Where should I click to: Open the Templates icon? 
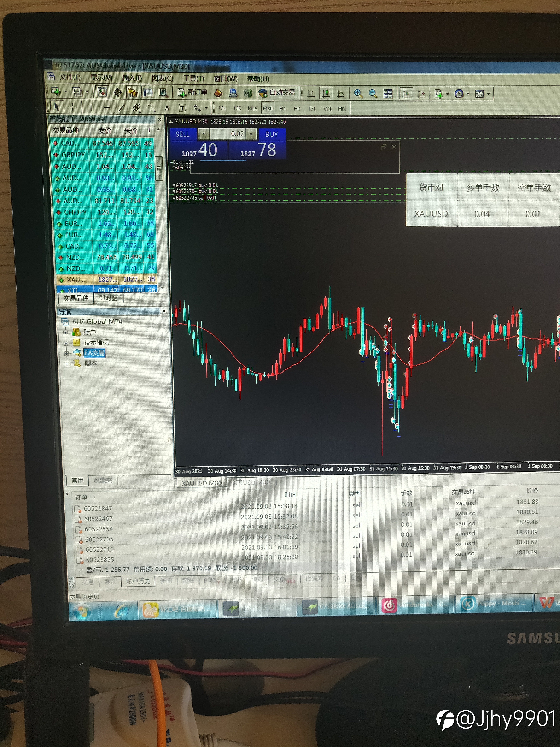(479, 94)
